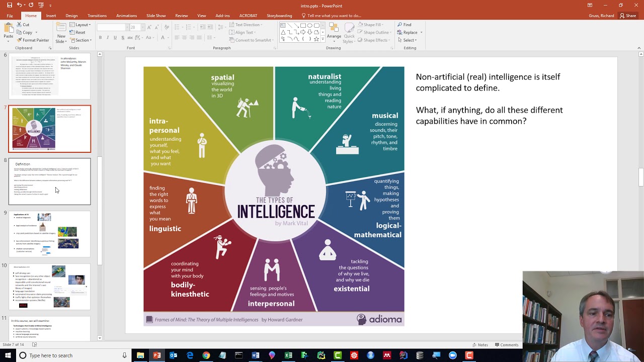The width and height of the screenshot is (644, 362).
Task: Align text left
Action: [177, 38]
